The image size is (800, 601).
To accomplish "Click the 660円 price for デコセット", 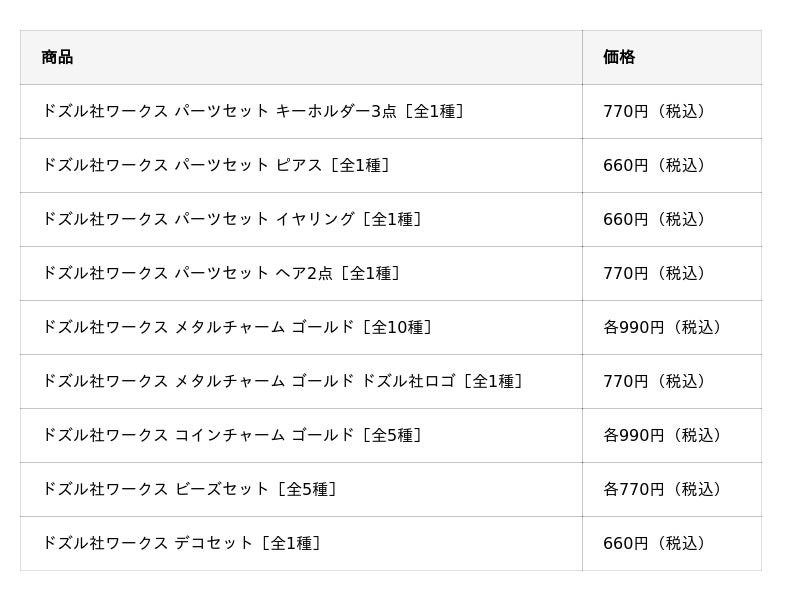I will click(x=658, y=543).
